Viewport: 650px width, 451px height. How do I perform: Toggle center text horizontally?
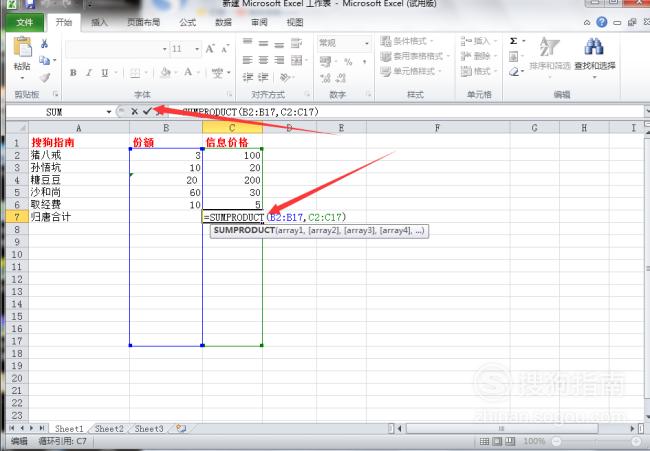click(263, 61)
